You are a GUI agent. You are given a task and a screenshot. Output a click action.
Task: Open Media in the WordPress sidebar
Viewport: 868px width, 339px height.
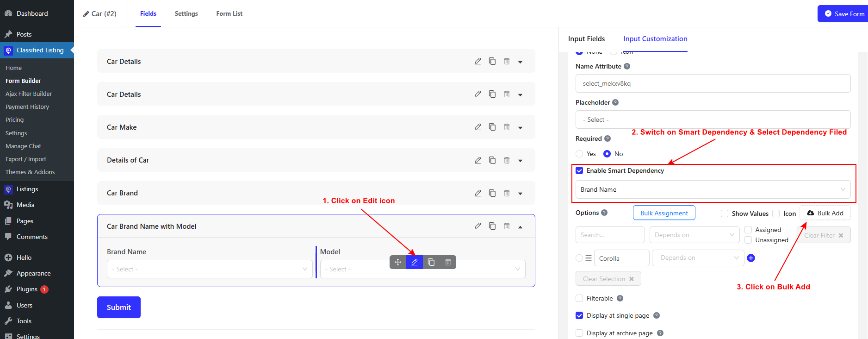click(25, 205)
